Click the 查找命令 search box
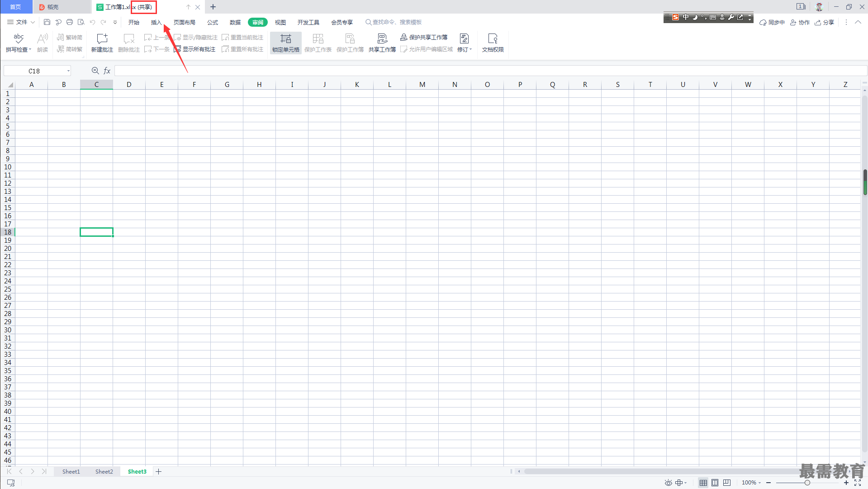The width and height of the screenshot is (868, 489). [394, 22]
